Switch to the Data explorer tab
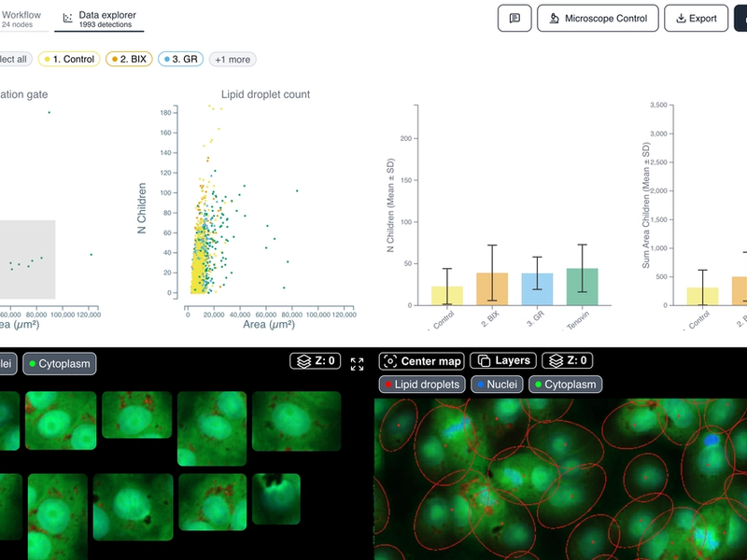747x560 pixels. tap(99, 19)
